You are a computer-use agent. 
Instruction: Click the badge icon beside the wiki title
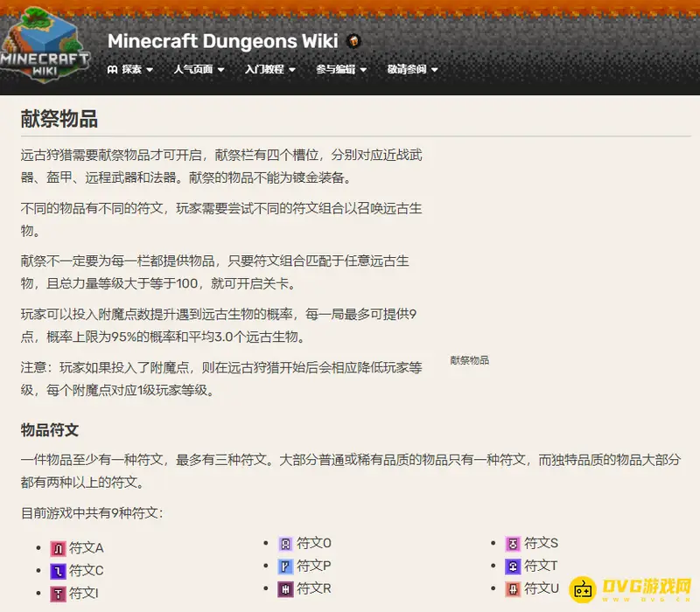pos(353,42)
